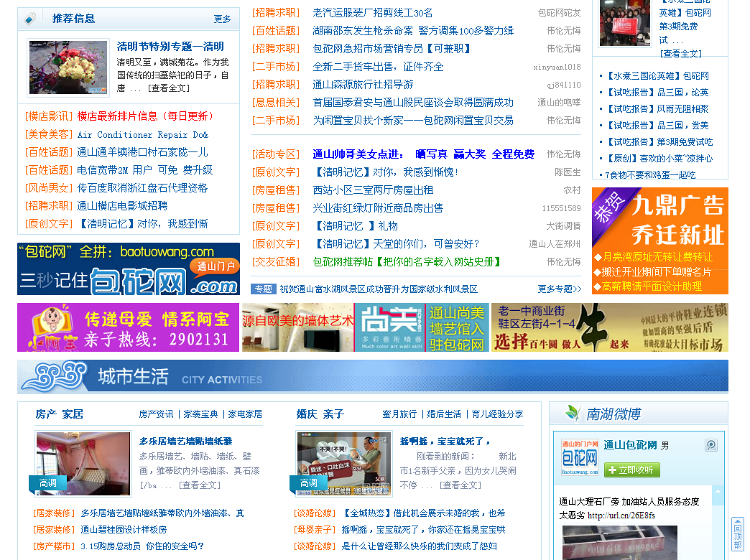Click the cloud logo in 城市生活 header
The image size is (750, 560).
[x=55, y=376]
